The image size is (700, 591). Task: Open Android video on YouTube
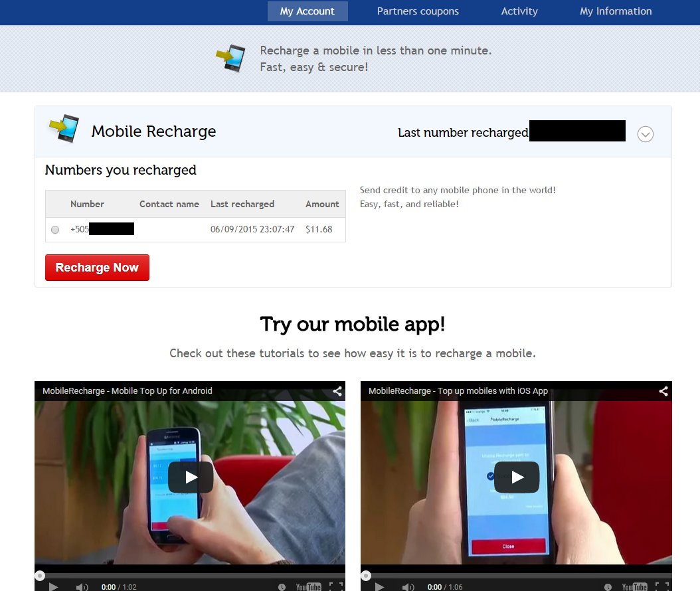(x=308, y=587)
